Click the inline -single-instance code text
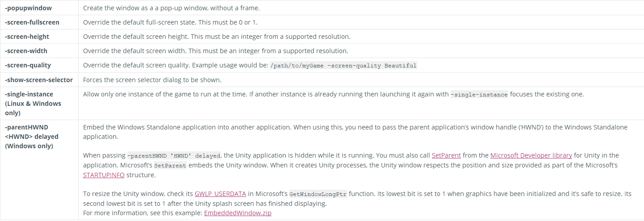644x221 pixels. [x=479, y=94]
